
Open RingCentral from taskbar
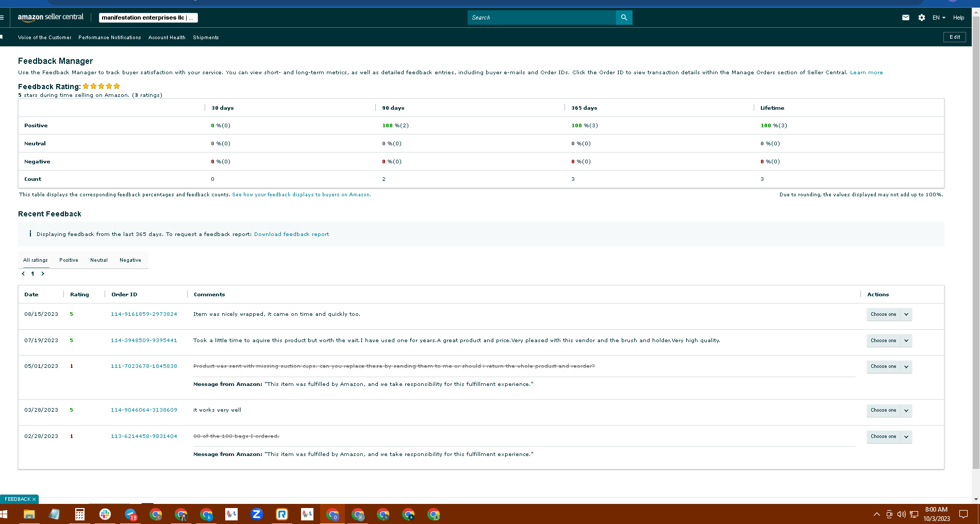click(x=281, y=514)
